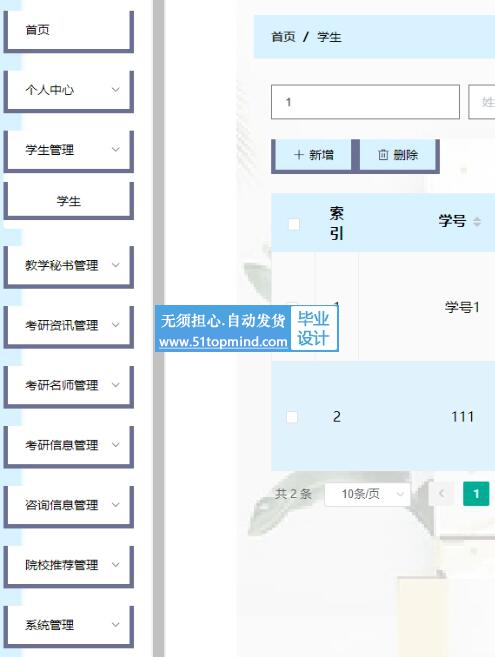Image resolution: width=495 pixels, height=657 pixels.
Task: Open the 院校推荐管理 menu
Action: pyautogui.click(x=69, y=566)
